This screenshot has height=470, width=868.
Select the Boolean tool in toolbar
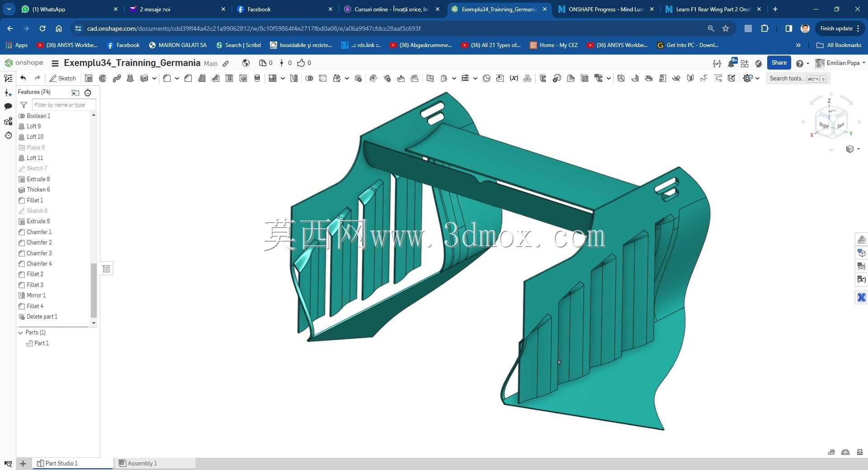point(309,78)
